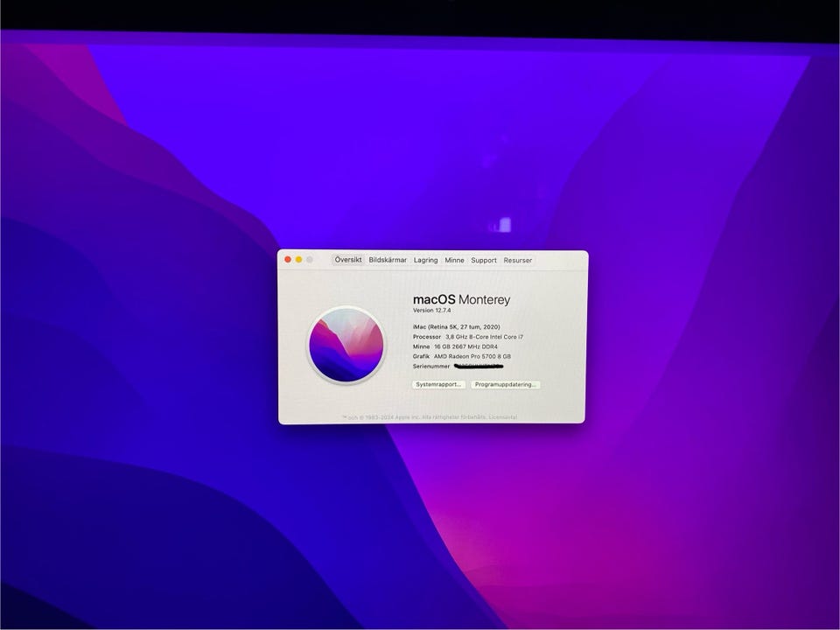This screenshot has height=630, width=840.
Task: Click the Processor label
Action: pyautogui.click(x=427, y=337)
